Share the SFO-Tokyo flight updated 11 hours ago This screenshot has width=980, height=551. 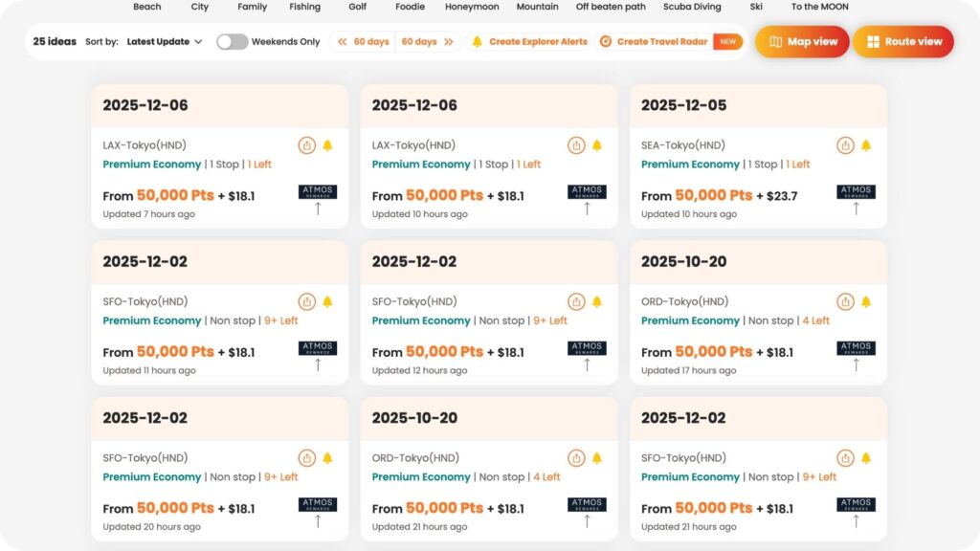[x=306, y=302]
